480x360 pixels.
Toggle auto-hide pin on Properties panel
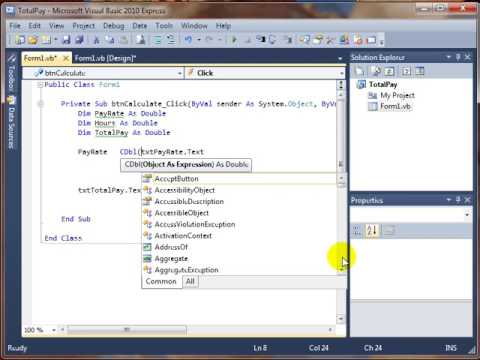(x=458, y=200)
